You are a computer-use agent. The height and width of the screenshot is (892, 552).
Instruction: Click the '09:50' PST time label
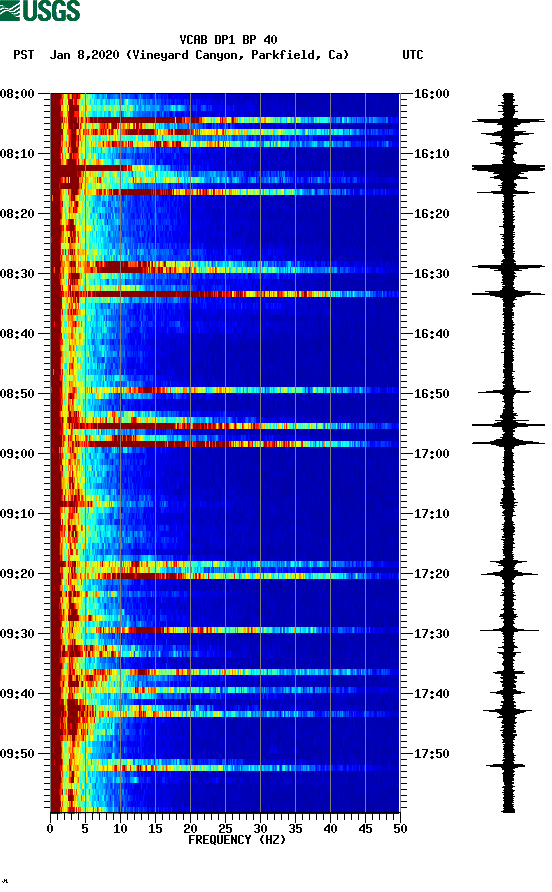point(17,754)
